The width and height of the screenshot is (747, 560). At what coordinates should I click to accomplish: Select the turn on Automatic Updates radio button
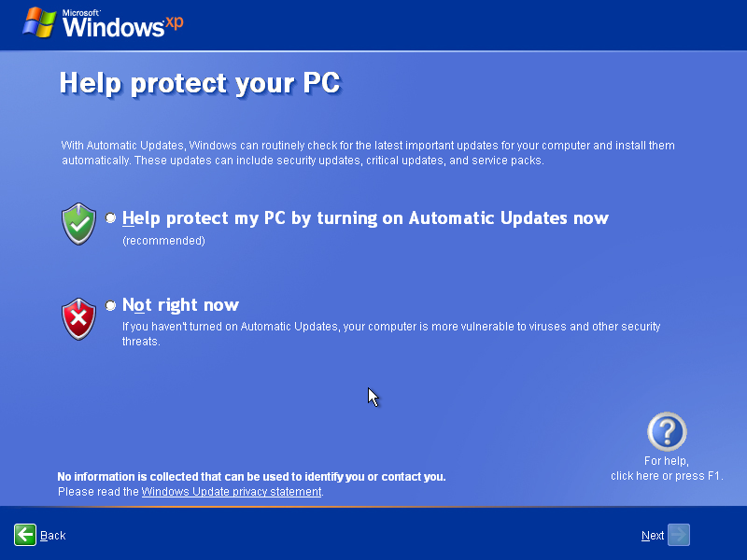[111, 217]
